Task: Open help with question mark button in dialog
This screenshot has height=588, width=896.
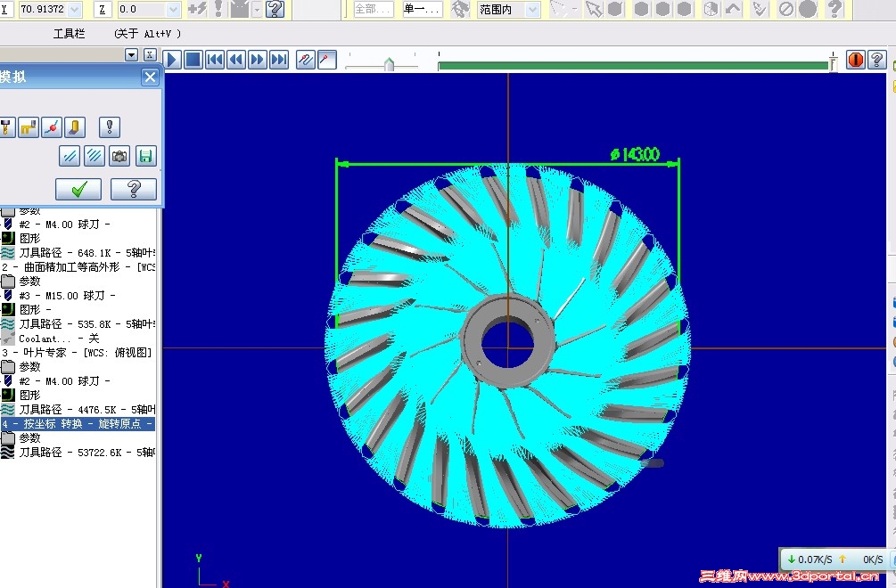Action: pos(134,189)
